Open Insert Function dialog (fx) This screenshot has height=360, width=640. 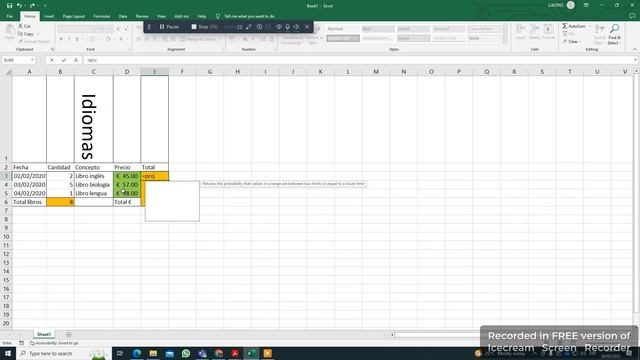coord(76,60)
